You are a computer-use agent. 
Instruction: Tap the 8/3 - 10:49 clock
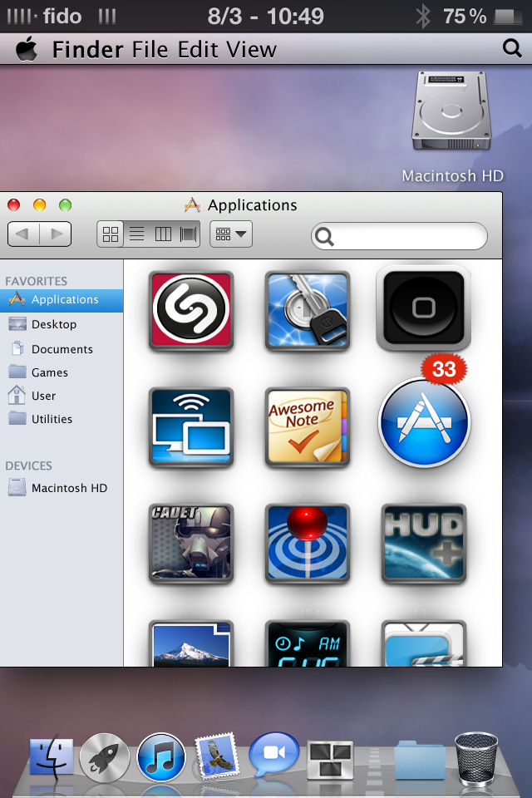(x=265, y=17)
